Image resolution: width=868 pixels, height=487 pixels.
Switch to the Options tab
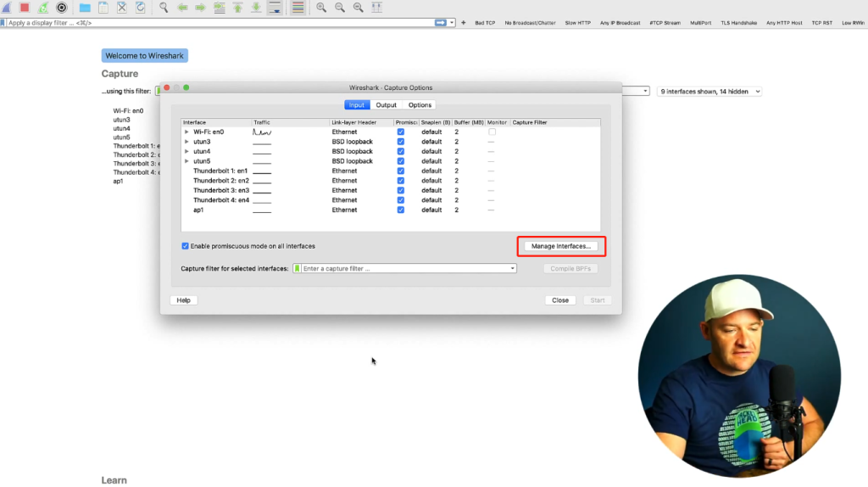tap(420, 105)
